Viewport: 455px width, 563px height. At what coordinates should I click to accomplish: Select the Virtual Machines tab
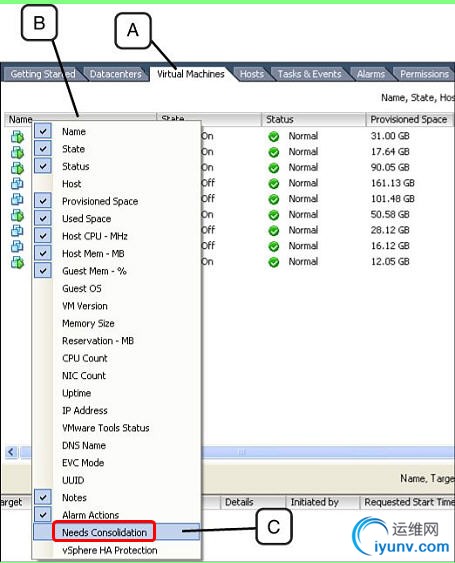[191, 74]
